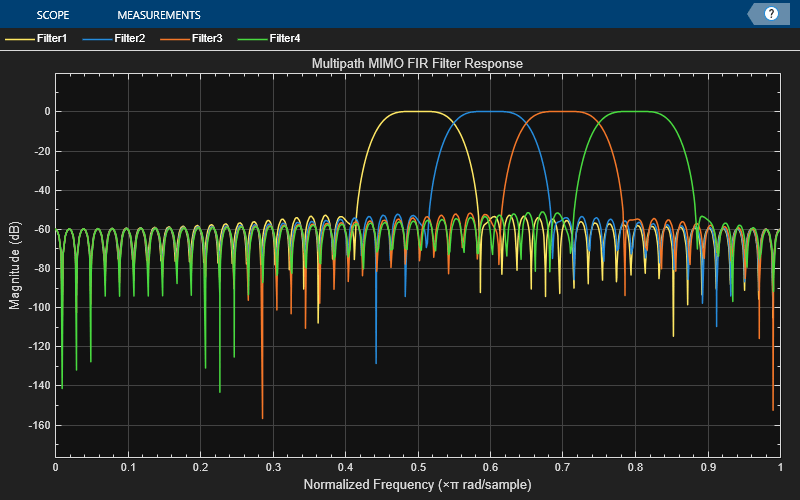Click the green Filter4 legend line swatch
The width and height of the screenshot is (800, 500).
tap(252, 39)
